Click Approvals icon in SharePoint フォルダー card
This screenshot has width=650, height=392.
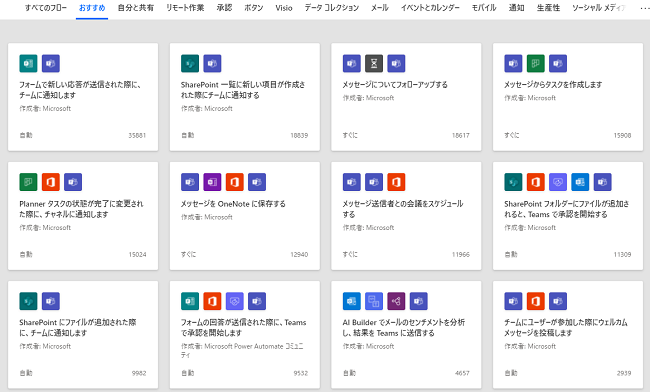[558, 182]
